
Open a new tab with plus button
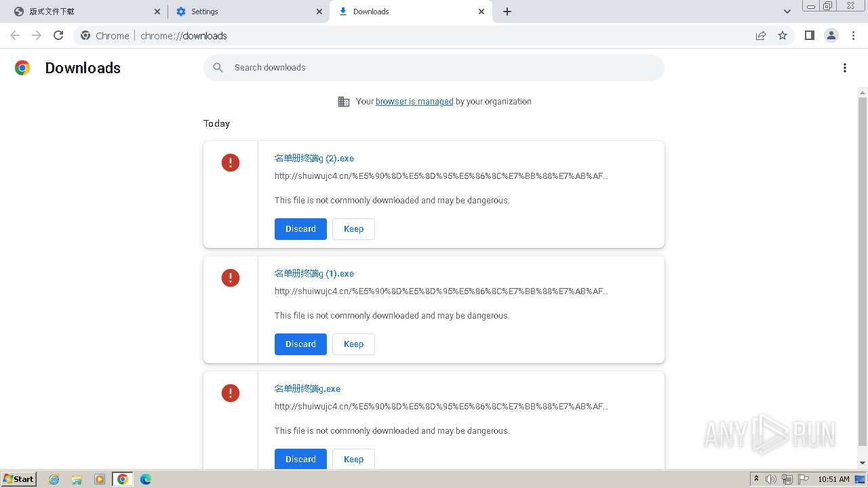pos(507,12)
